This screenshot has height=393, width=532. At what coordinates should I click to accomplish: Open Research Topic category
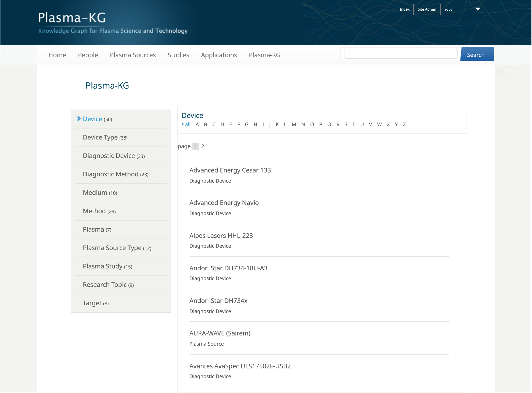click(108, 285)
